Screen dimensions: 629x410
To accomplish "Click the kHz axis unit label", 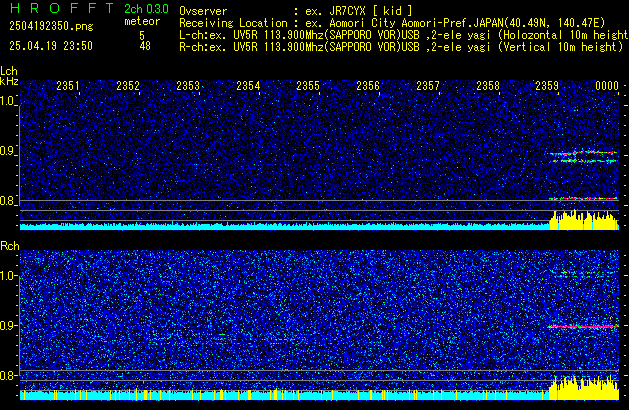I will 9,81.
